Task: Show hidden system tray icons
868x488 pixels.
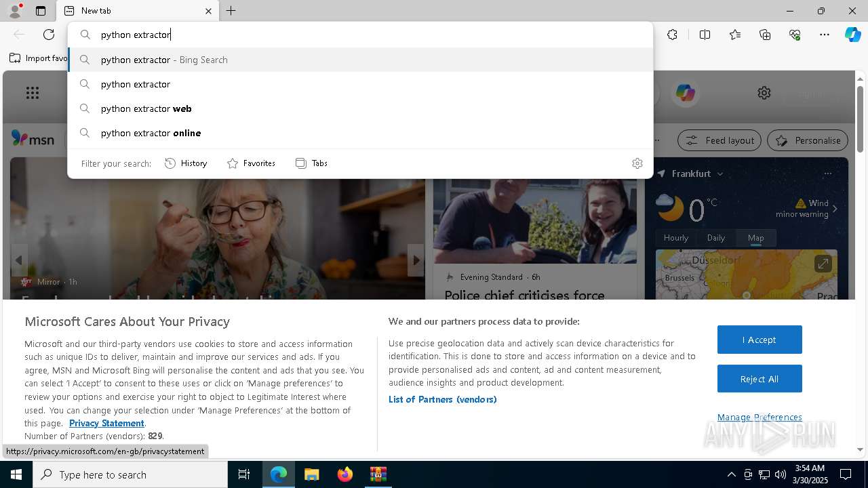Action: click(731, 474)
